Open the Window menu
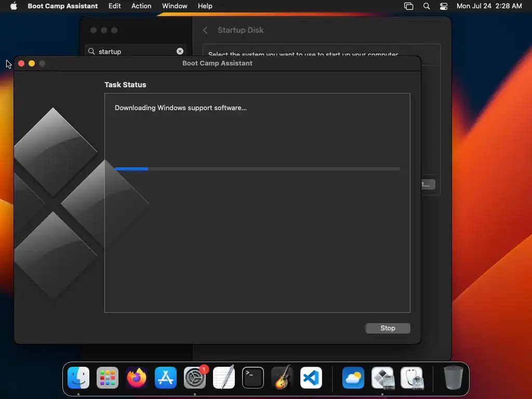The width and height of the screenshot is (532, 399). click(175, 6)
